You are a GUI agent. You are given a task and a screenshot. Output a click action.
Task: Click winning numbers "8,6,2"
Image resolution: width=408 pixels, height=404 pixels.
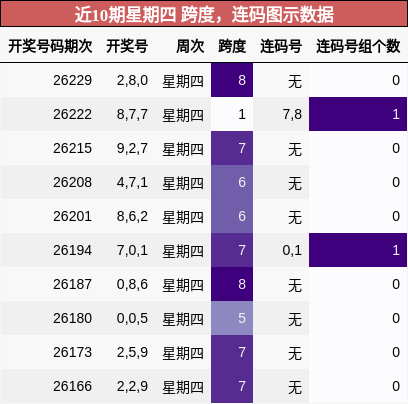132,216
